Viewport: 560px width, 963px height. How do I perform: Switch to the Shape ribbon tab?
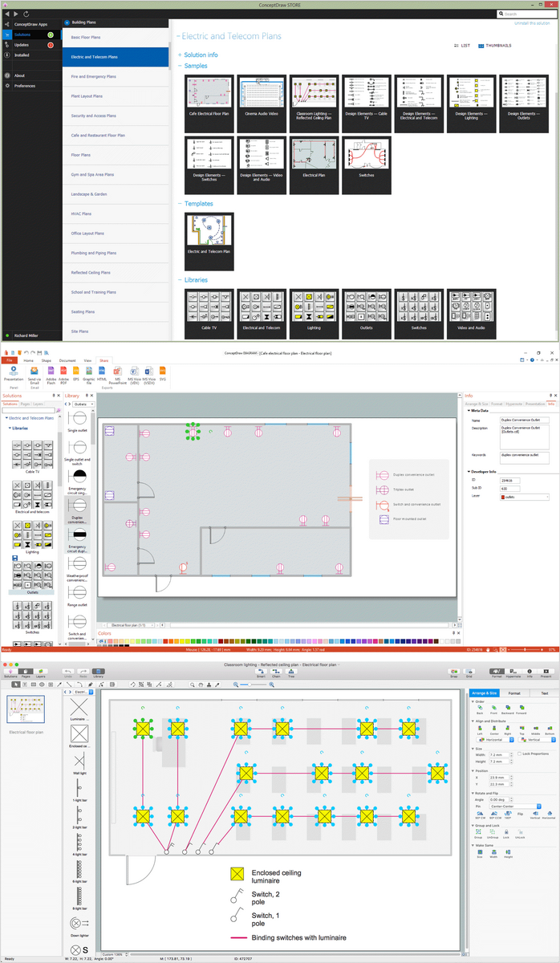47,360
